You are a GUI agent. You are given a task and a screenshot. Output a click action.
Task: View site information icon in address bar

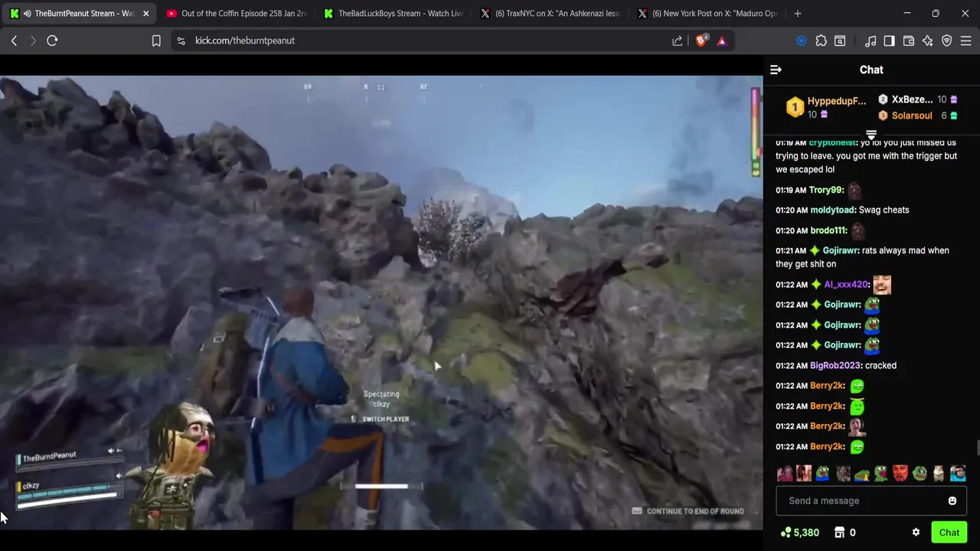(x=181, y=41)
